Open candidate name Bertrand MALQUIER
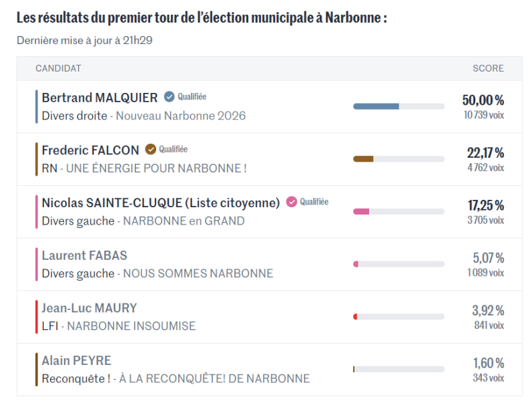The height and width of the screenshot is (401, 532). pyautogui.click(x=99, y=98)
